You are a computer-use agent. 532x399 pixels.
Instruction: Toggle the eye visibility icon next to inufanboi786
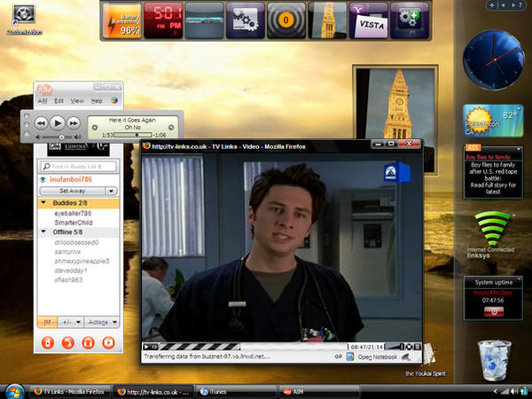43,180
